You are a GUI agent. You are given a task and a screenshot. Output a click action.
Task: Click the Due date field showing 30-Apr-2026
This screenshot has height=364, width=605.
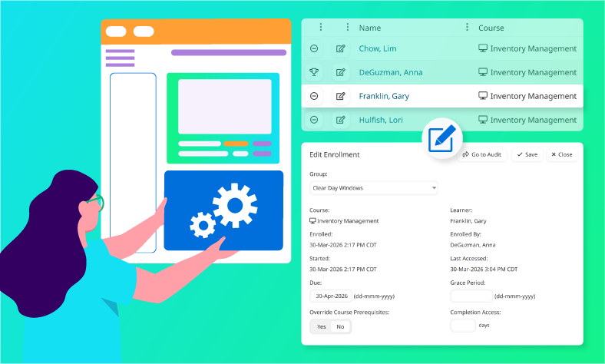tap(331, 296)
